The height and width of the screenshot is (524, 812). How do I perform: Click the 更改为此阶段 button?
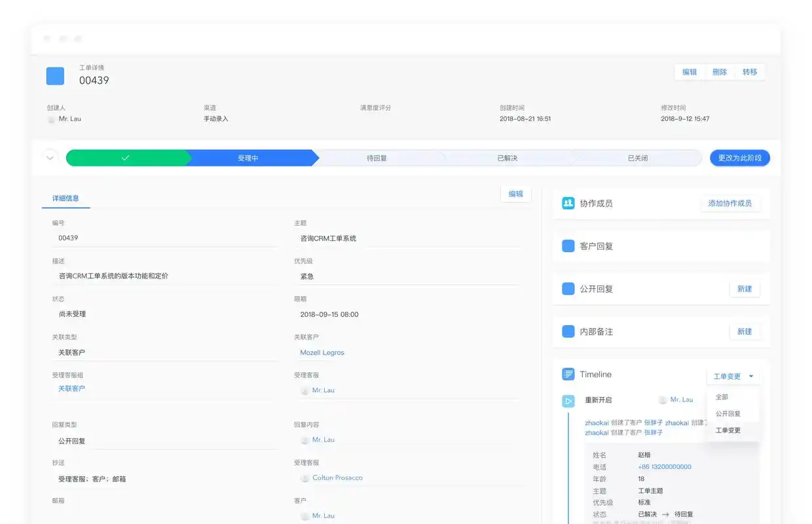739,158
